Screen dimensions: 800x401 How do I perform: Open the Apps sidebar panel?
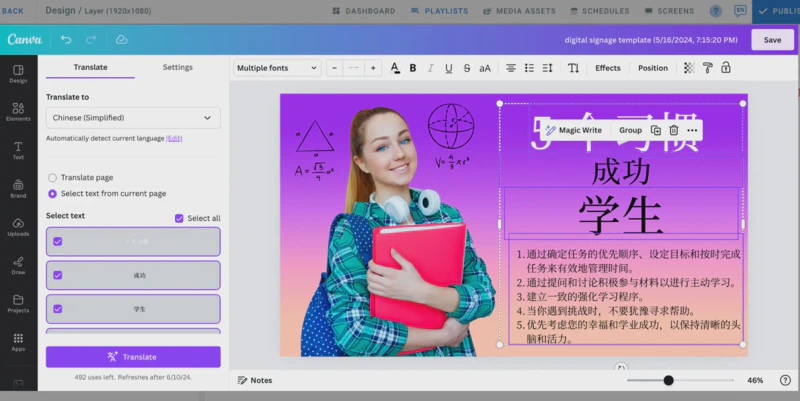pyautogui.click(x=18, y=342)
